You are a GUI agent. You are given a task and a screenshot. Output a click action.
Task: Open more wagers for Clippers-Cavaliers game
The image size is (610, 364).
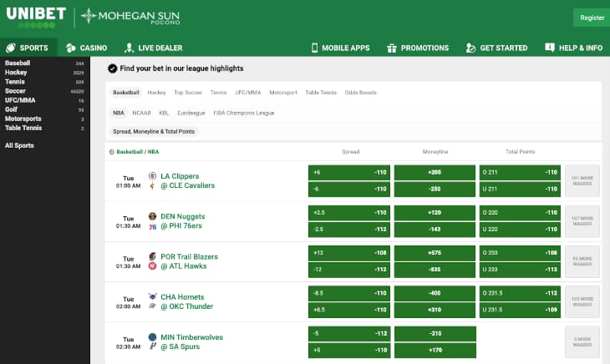(582, 181)
